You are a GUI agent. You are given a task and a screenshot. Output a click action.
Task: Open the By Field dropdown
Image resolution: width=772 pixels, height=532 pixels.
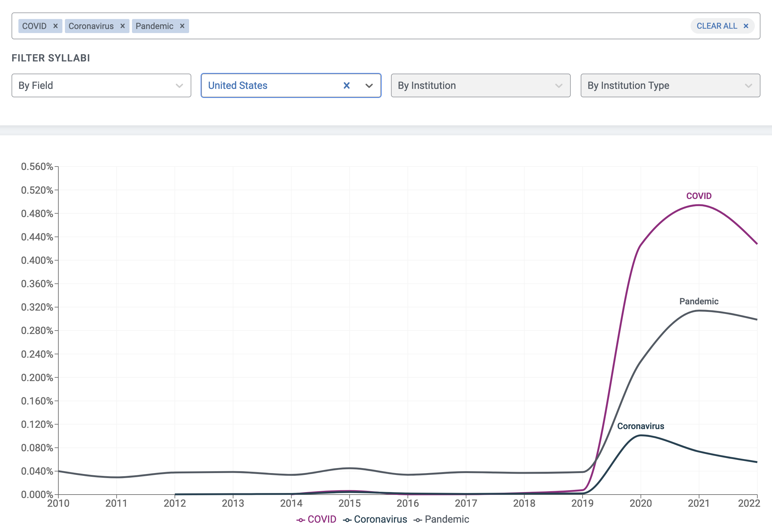point(101,86)
